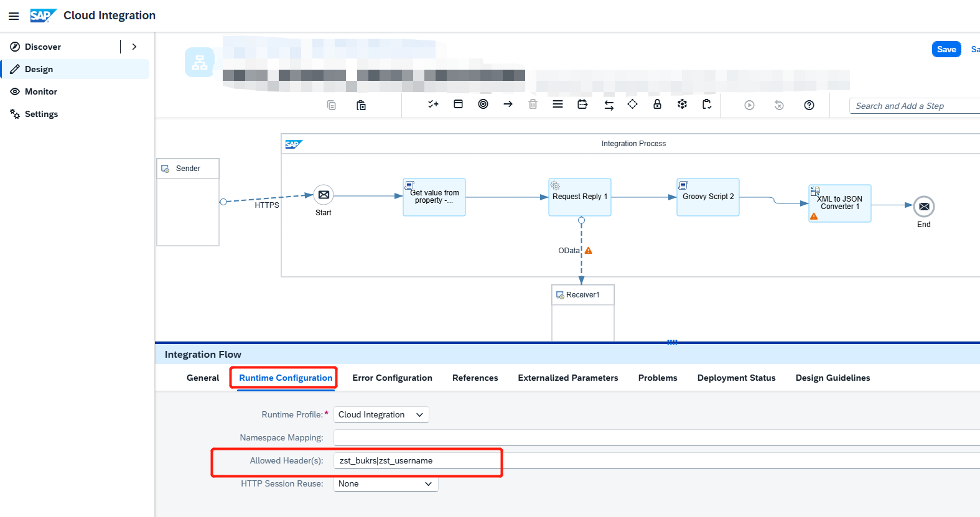Screen dimensions: 980x517
Task: Click the copy icon in toolbar
Action: click(332, 105)
